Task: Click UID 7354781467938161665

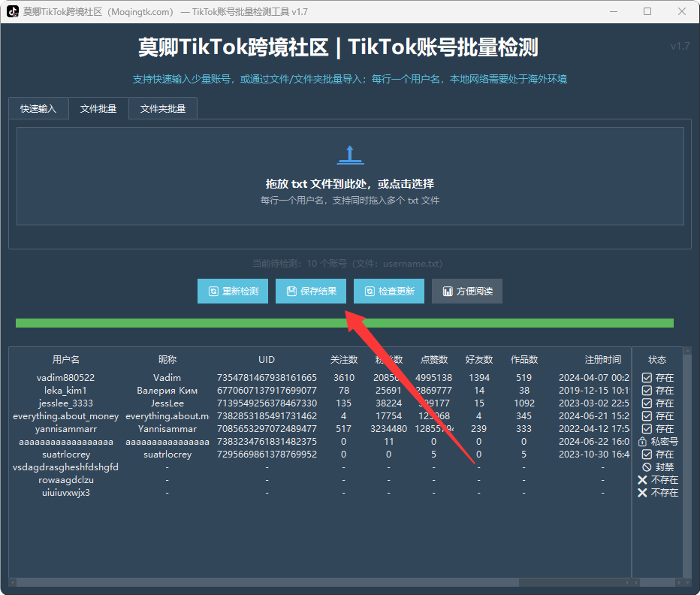Action: click(267, 378)
